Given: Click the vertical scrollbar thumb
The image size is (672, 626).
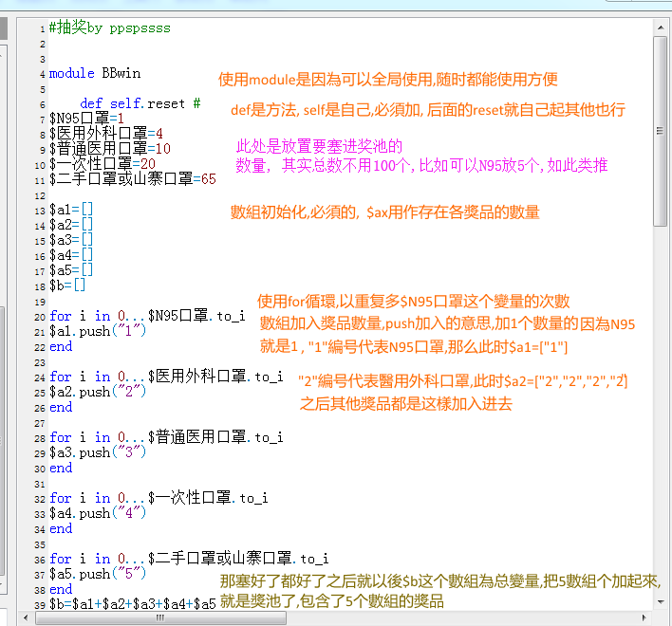Looking at the screenshot, I should tap(661, 131).
